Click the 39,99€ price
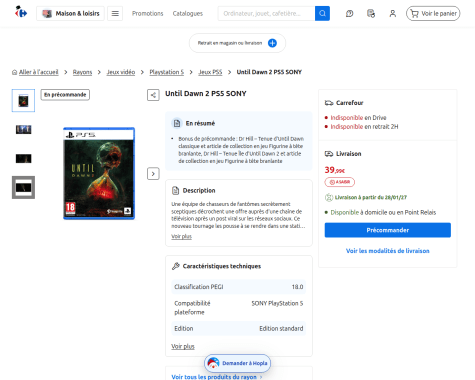The width and height of the screenshot is (475, 380). (335, 170)
